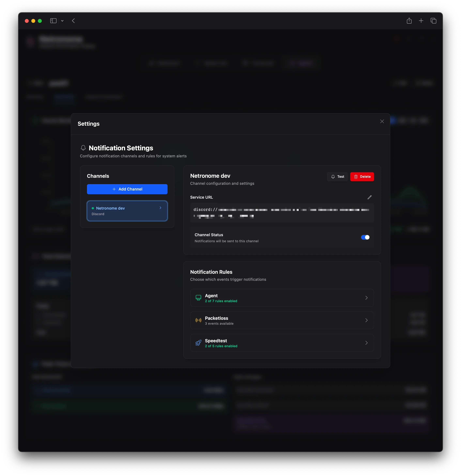The height and width of the screenshot is (476, 461).
Task: Delete the Netronome dev channel
Action: (362, 177)
